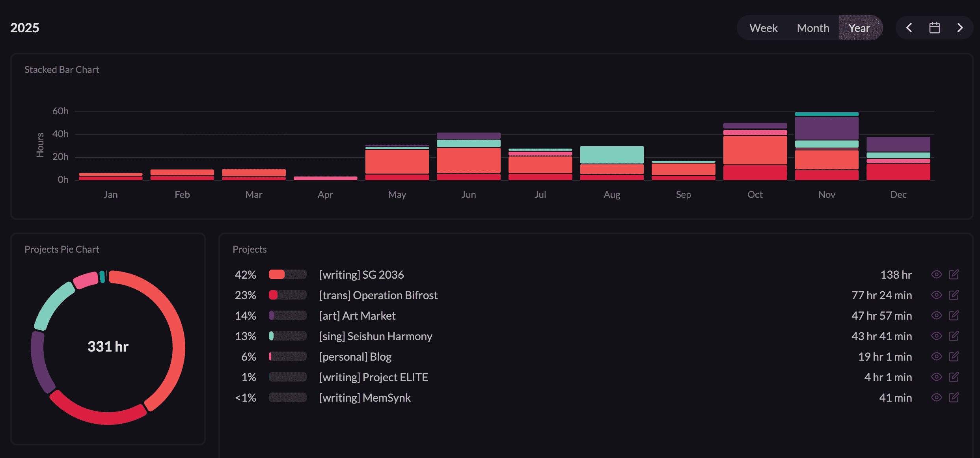Toggle visibility of [art] Art Market

click(x=937, y=315)
